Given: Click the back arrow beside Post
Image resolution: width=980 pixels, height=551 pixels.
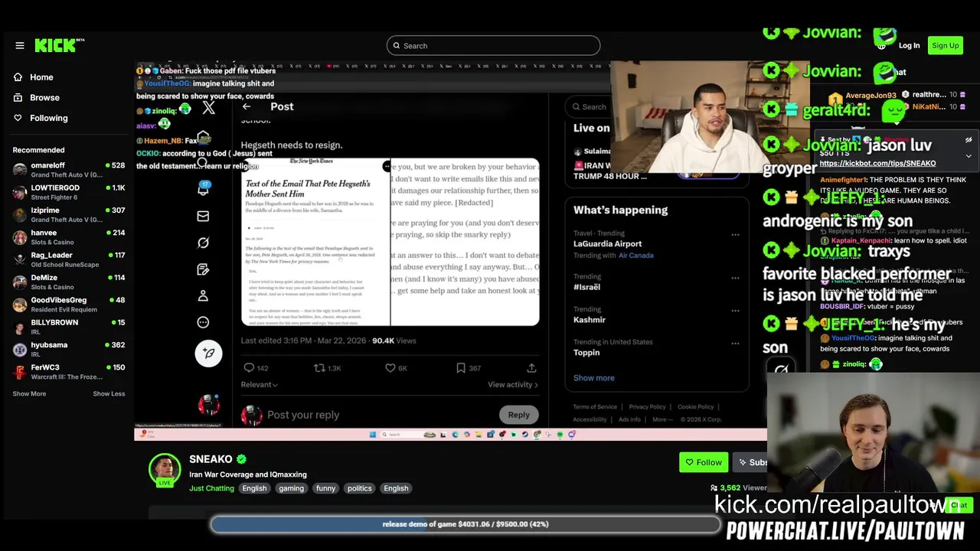Looking at the screenshot, I should pyautogui.click(x=247, y=106).
